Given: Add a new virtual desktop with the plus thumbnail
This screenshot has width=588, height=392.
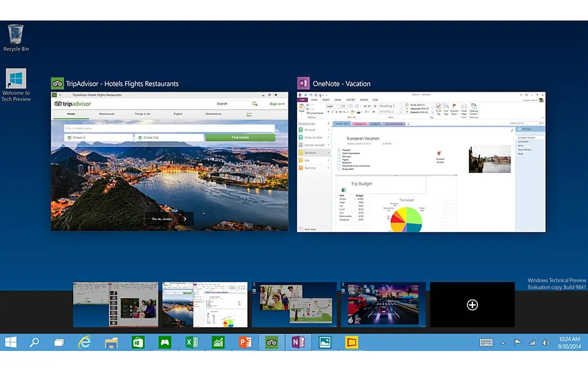Looking at the screenshot, I should point(472,305).
